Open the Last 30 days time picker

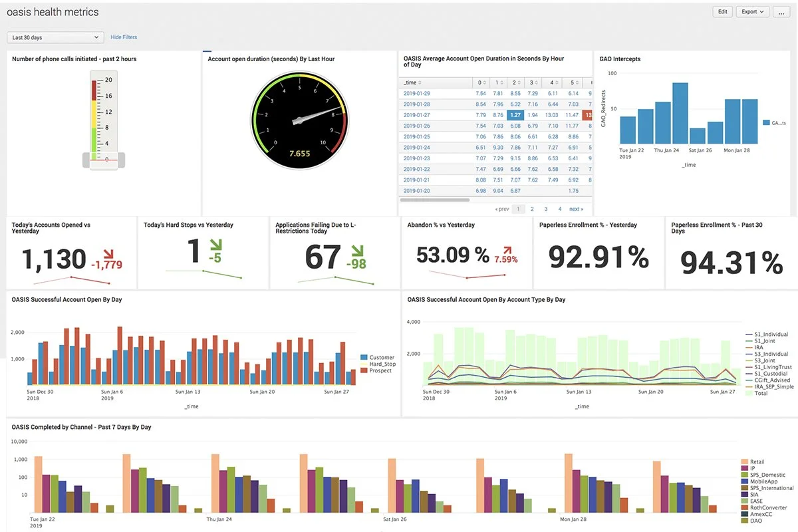55,37
